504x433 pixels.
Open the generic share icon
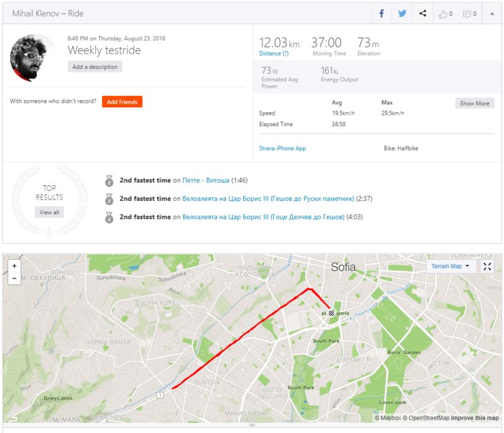click(x=423, y=13)
